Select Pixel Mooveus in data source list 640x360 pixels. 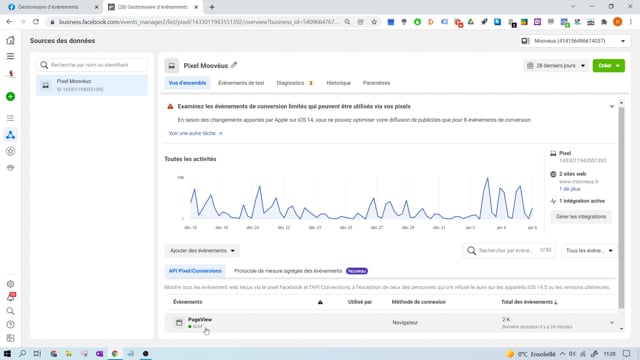click(x=92, y=85)
